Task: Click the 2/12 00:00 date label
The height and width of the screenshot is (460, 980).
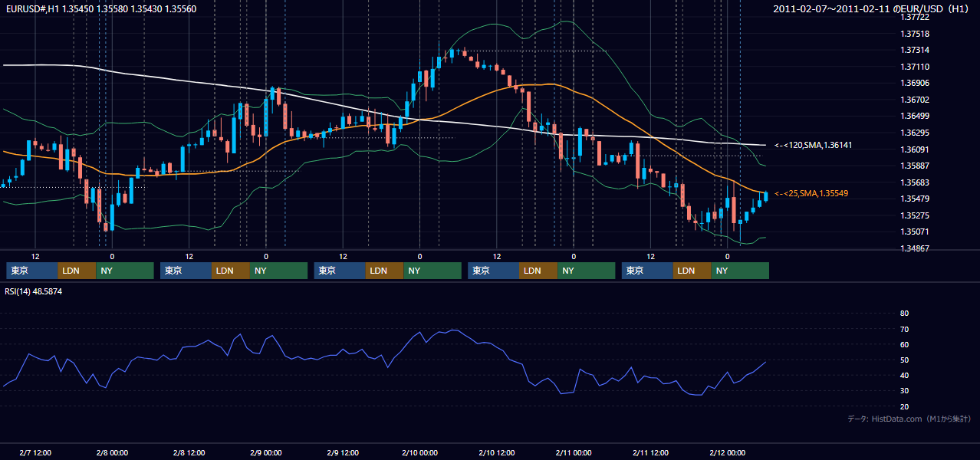Action: (727, 453)
